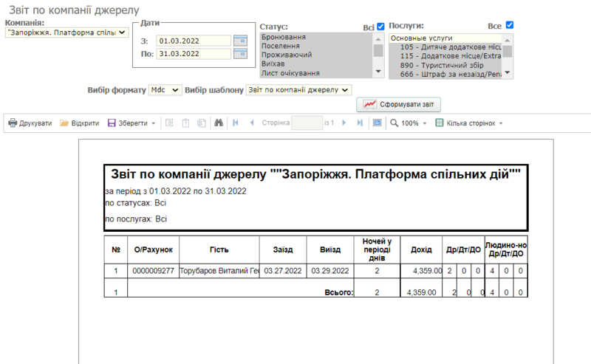
Task: Open calendar picker for end date По
Action: [240, 54]
